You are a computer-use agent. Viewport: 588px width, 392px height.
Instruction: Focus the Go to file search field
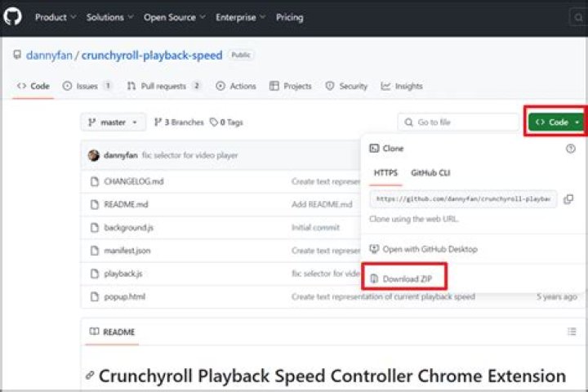coord(458,122)
